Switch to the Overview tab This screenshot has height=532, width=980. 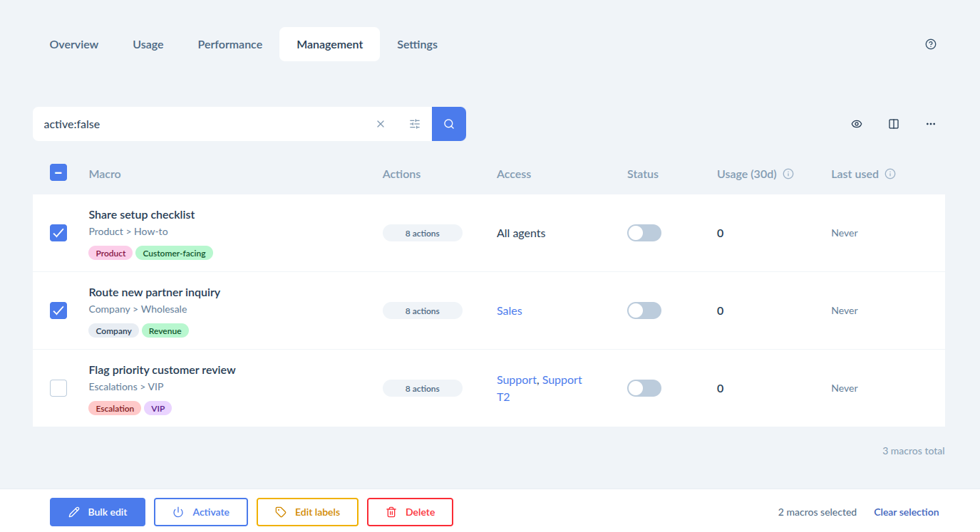74,44
